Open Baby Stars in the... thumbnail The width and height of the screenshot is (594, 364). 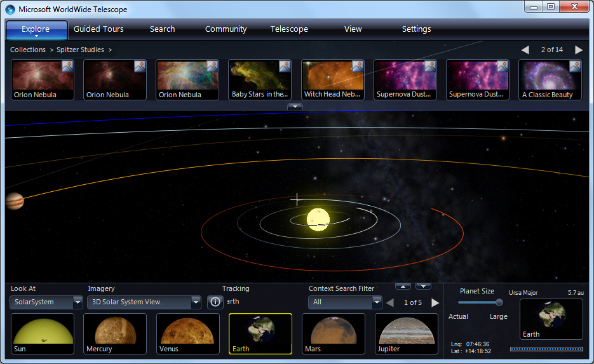[260, 79]
